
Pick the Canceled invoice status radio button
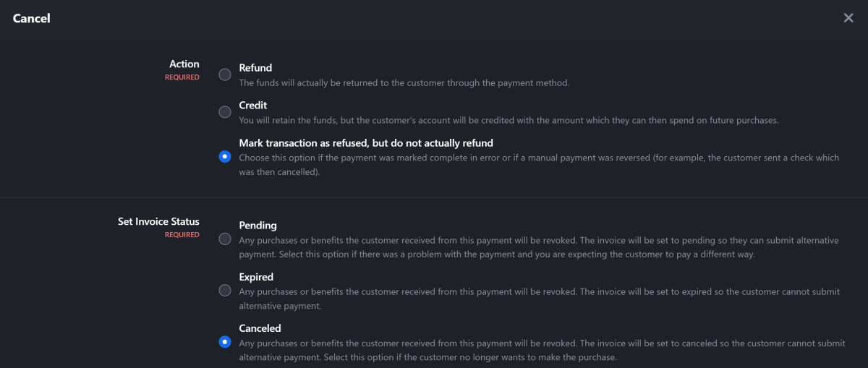point(225,342)
